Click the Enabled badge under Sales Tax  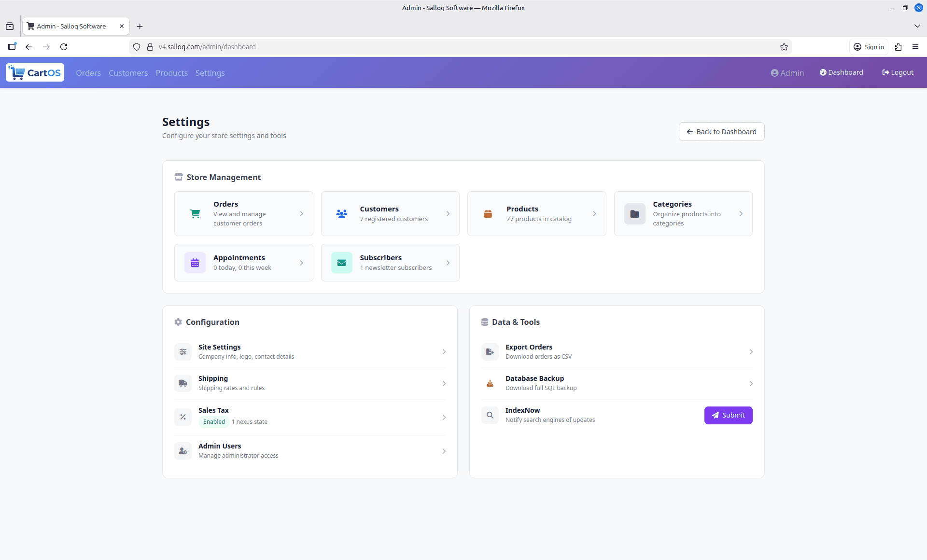[x=214, y=421]
